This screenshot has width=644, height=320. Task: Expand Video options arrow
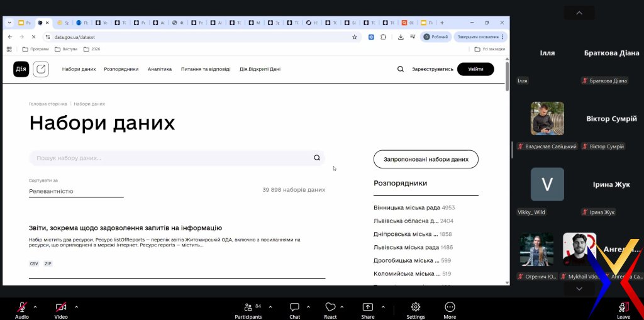pos(76,307)
